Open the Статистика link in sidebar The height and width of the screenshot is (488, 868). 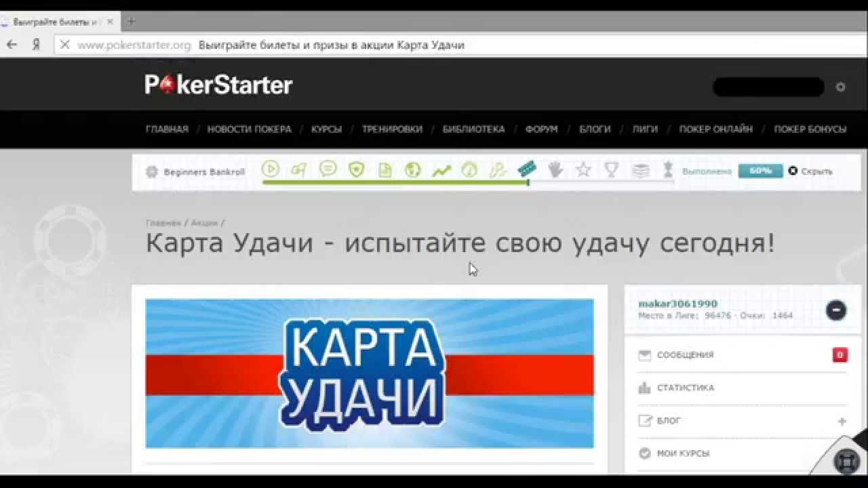[685, 388]
